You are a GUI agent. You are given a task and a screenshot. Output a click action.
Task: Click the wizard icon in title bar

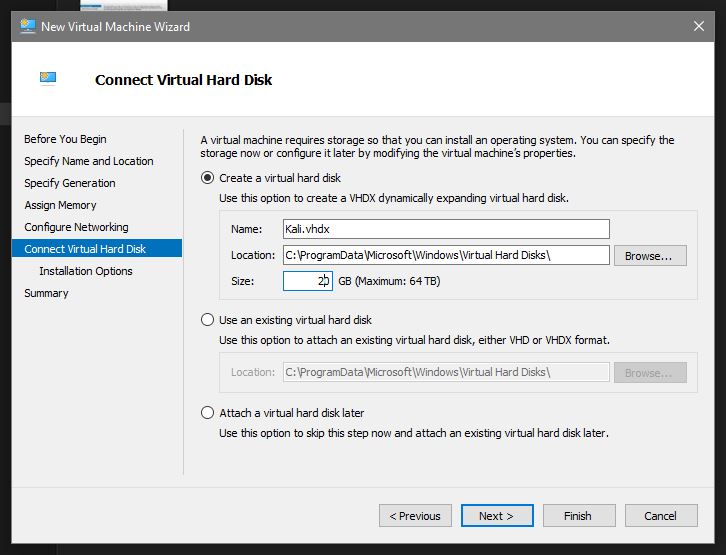pyautogui.click(x=26, y=26)
